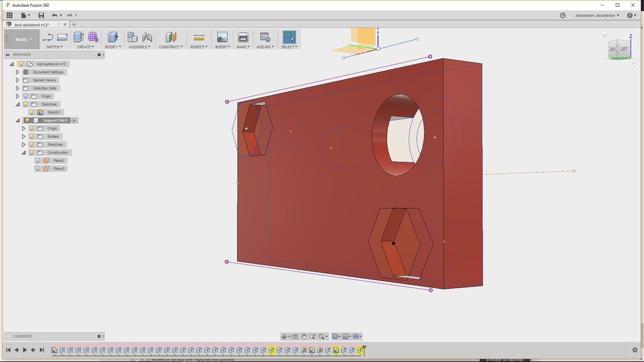Select the Offset Plane construct icon
The image size is (644, 362).
click(171, 37)
